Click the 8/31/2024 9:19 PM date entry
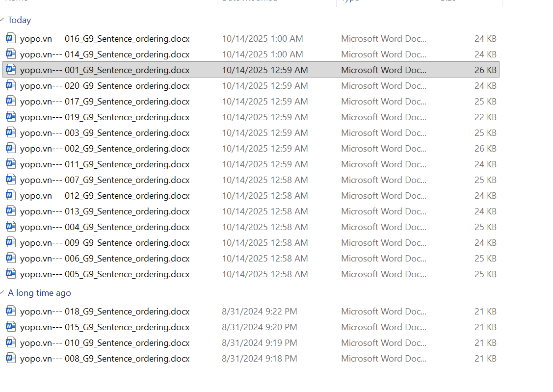The width and height of the screenshot is (553, 392). (259, 343)
